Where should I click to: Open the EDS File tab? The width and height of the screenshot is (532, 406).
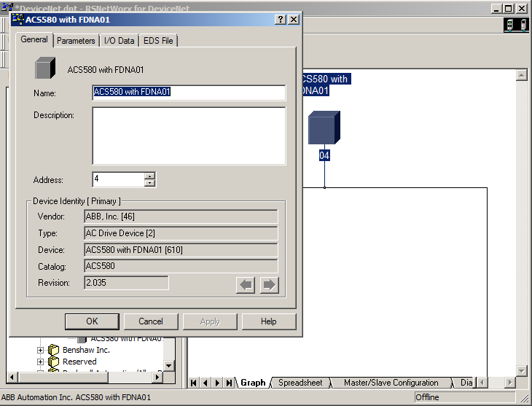coord(158,41)
